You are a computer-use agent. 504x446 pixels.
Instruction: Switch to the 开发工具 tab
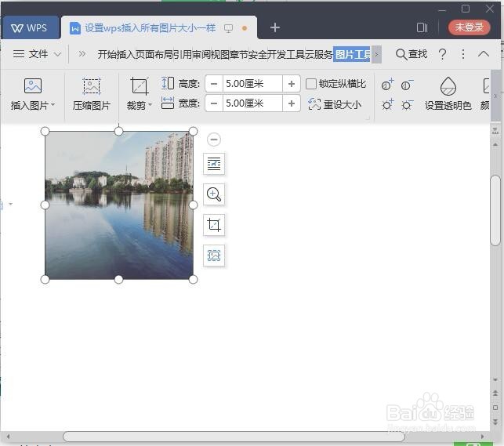[x=286, y=54]
